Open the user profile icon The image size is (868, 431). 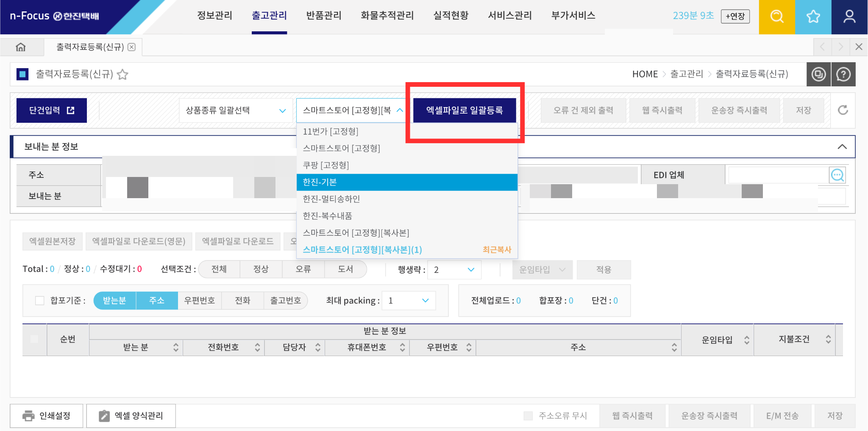click(x=849, y=17)
